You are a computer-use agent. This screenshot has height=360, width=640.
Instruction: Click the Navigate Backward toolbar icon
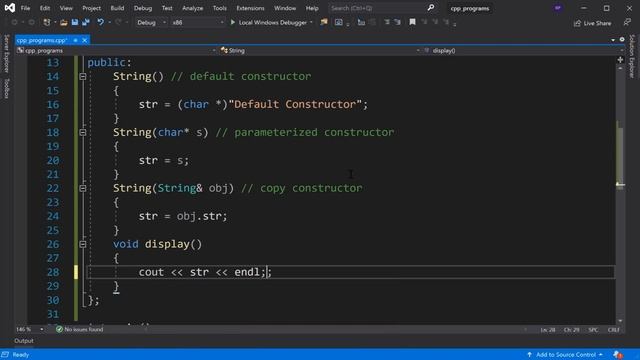pyautogui.click(x=14, y=22)
